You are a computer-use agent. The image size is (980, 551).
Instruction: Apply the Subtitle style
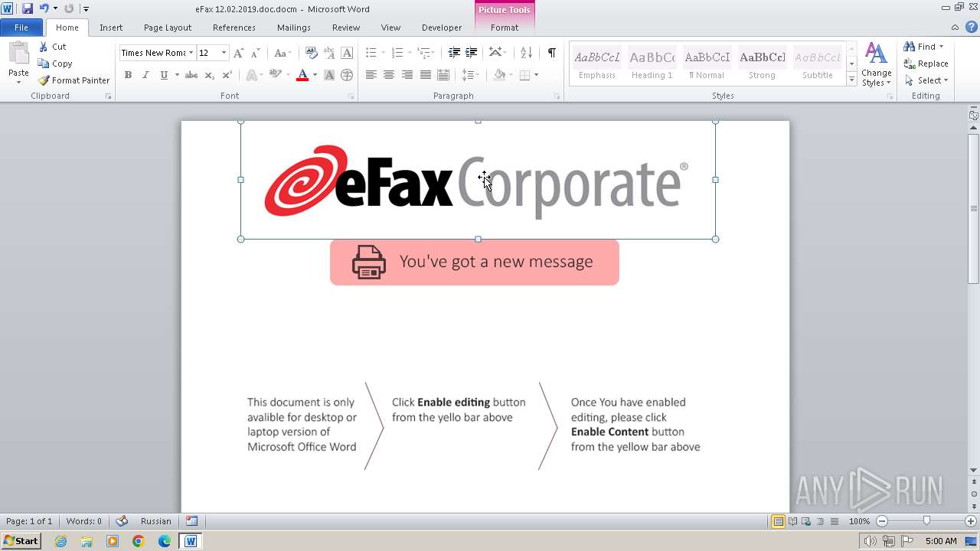click(818, 64)
